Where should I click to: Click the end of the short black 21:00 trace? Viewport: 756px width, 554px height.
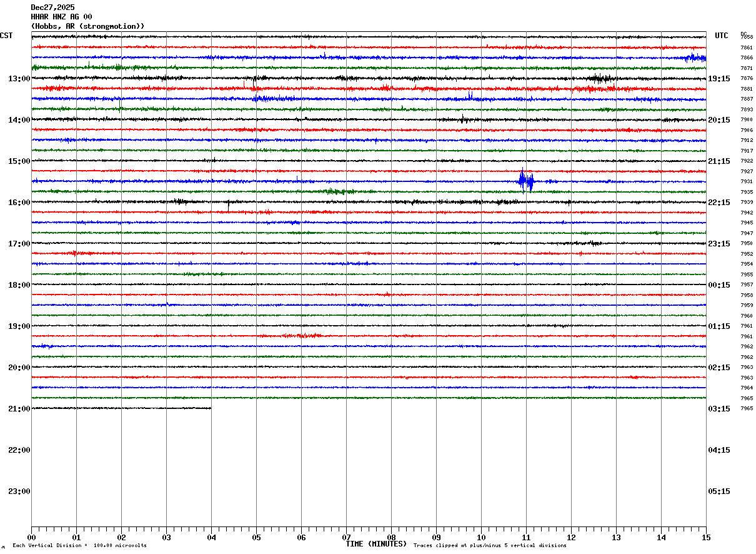(x=211, y=408)
